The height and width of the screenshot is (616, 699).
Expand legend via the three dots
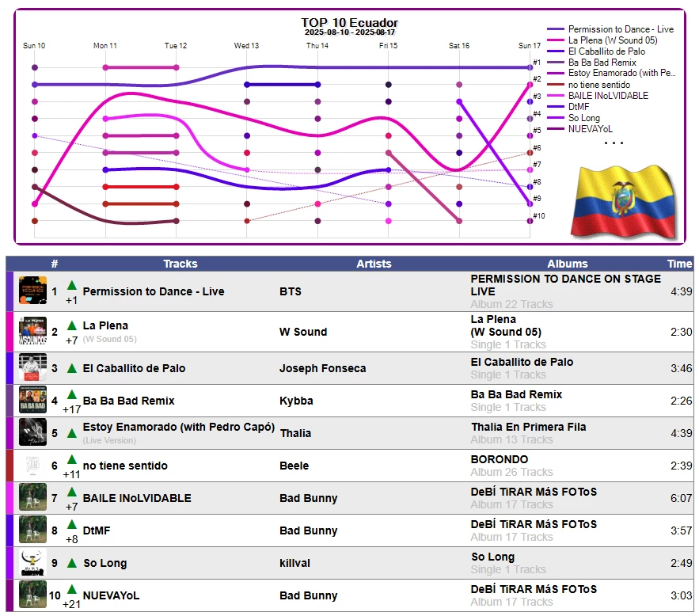click(614, 143)
